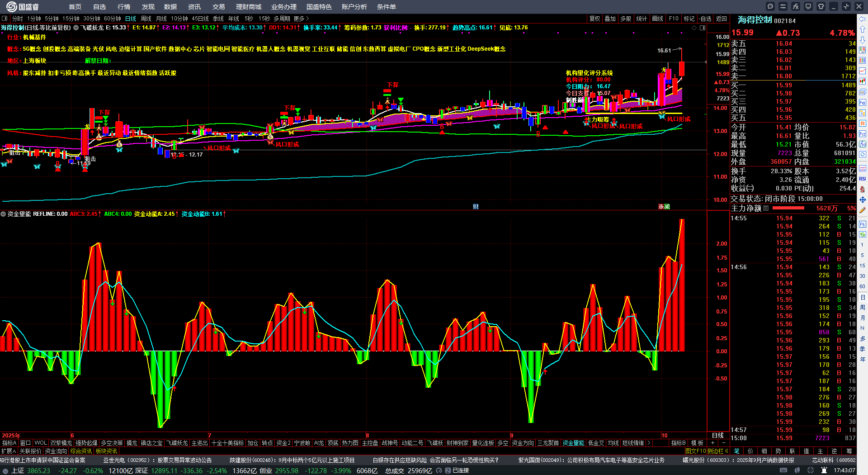Click the 画线 drawing button
Viewport: 868px width, 475px height.
[657, 19]
